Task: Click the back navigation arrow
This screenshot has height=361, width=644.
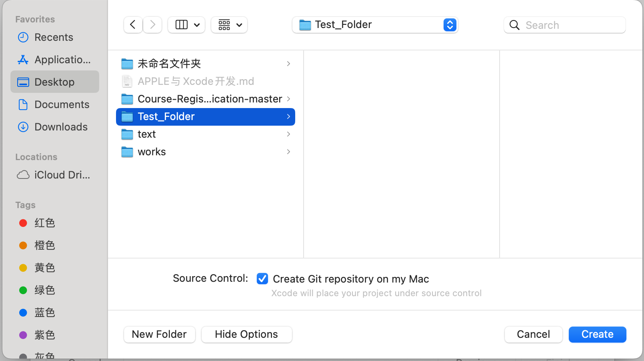Action: tap(133, 25)
